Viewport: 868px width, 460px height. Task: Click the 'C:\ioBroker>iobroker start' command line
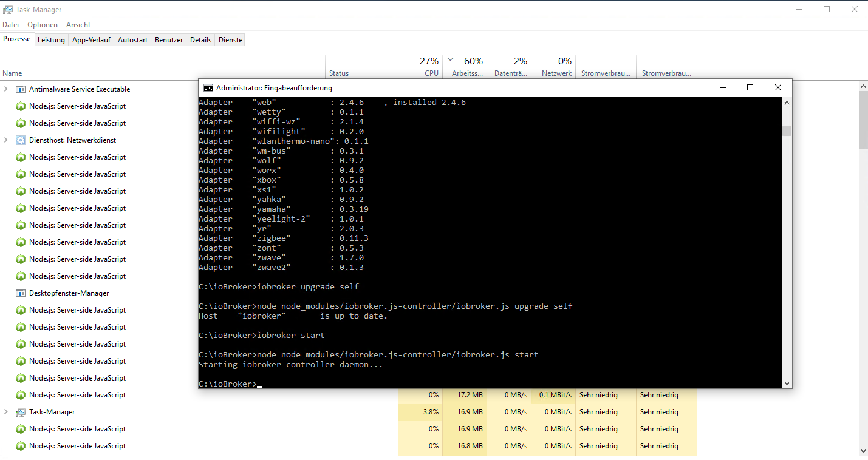261,336
